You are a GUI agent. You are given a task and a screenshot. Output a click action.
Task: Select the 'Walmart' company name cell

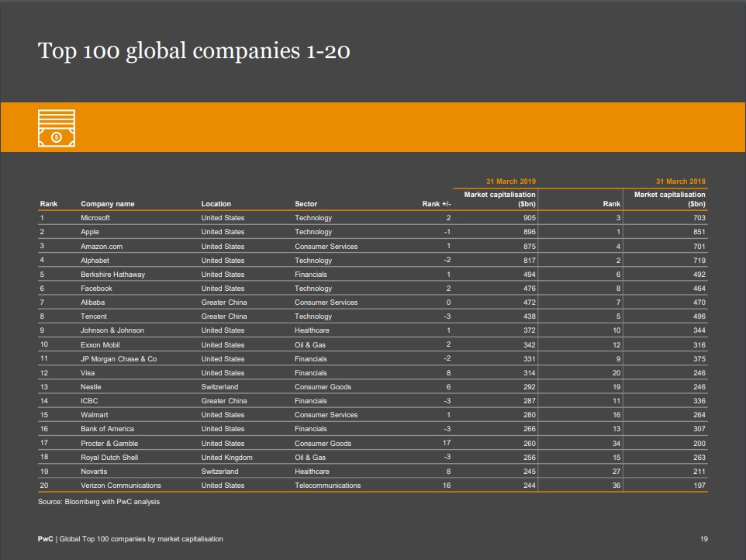94,415
